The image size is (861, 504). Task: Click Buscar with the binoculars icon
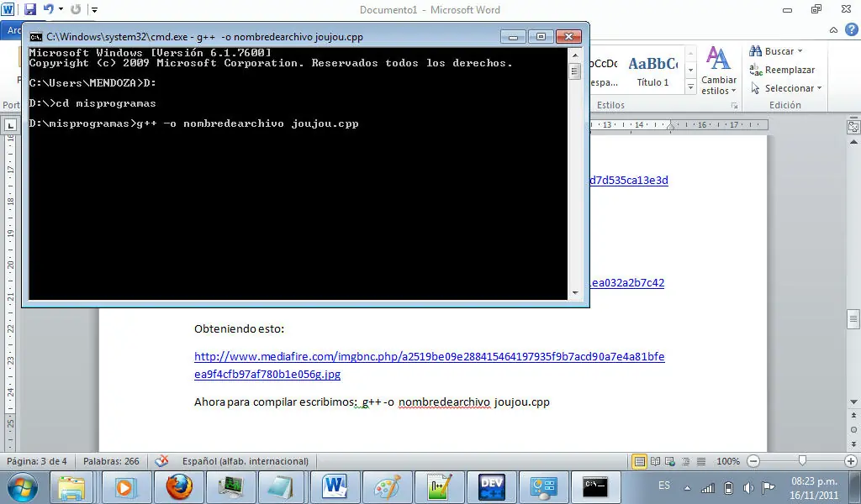coord(772,51)
